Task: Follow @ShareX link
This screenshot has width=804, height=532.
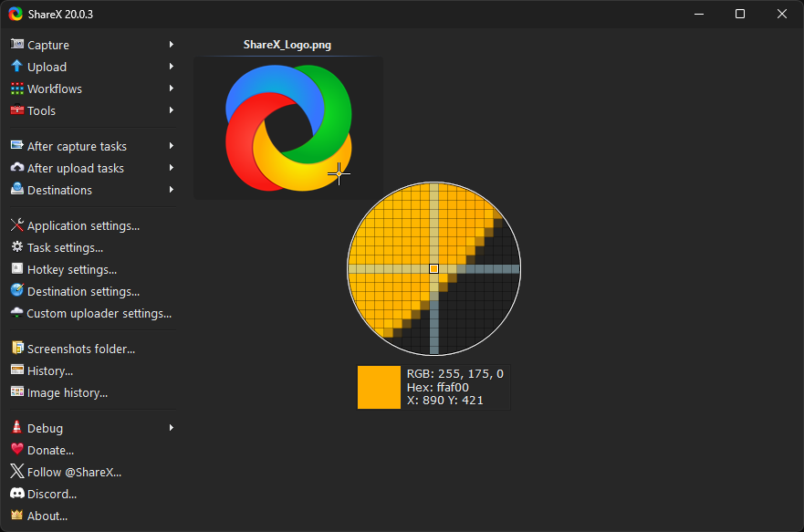Action: click(x=92, y=472)
